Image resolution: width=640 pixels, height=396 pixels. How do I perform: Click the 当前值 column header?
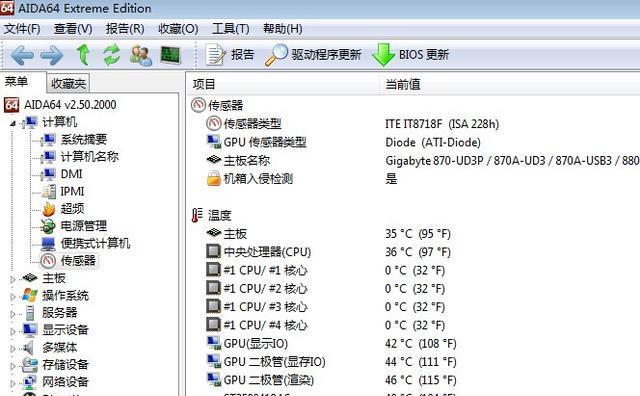coord(509,84)
